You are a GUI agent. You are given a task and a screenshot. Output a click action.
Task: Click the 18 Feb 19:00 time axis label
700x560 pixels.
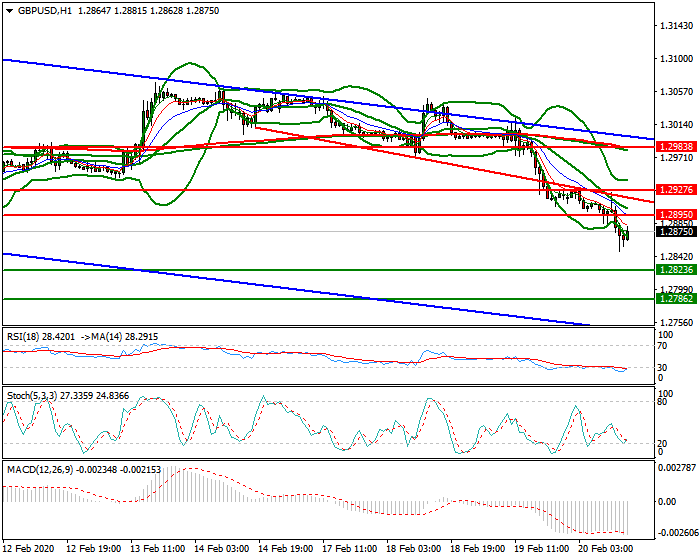(x=478, y=548)
